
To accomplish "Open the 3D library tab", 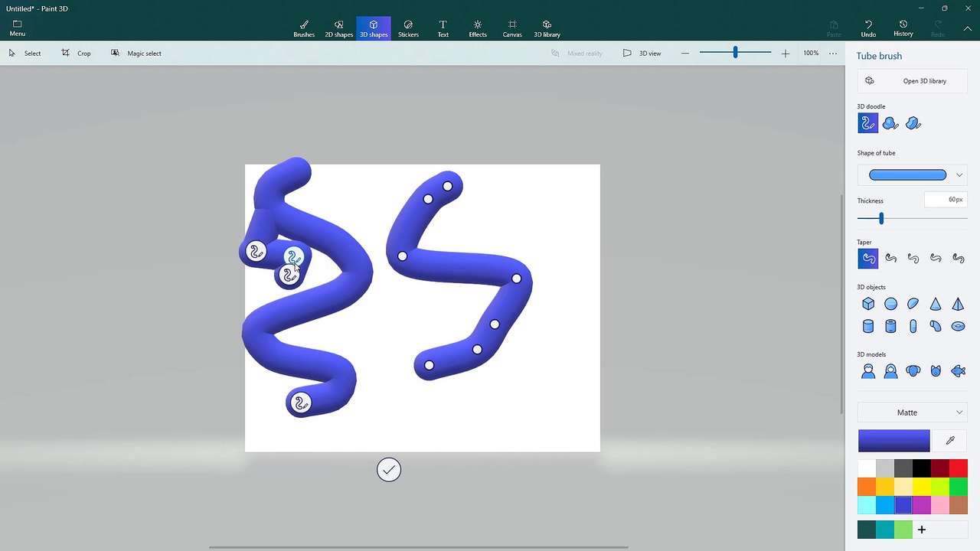I will pyautogui.click(x=547, y=28).
